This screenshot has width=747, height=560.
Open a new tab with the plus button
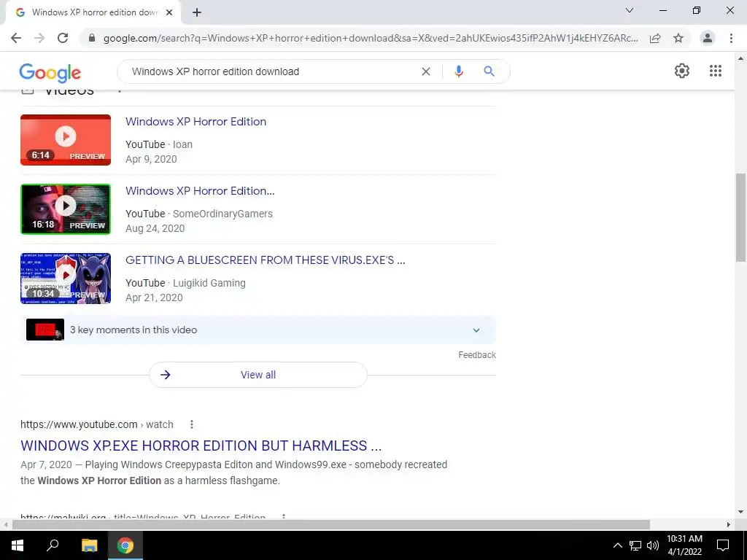click(x=197, y=13)
